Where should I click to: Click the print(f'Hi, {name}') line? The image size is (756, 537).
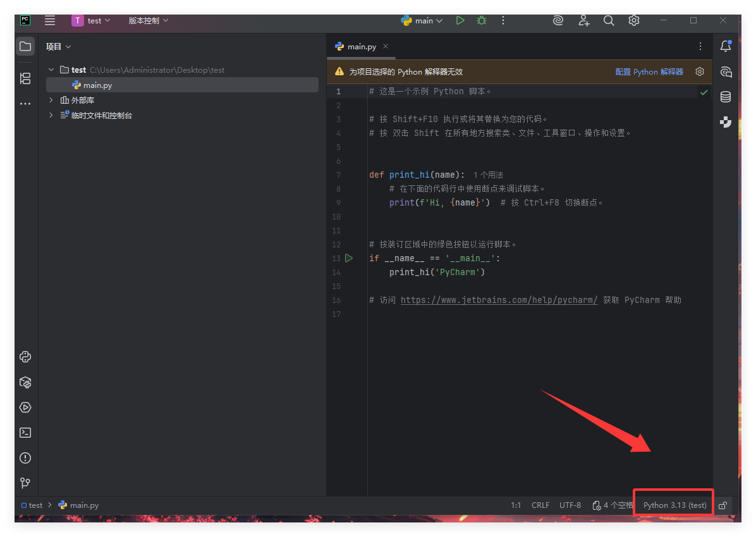tap(439, 202)
